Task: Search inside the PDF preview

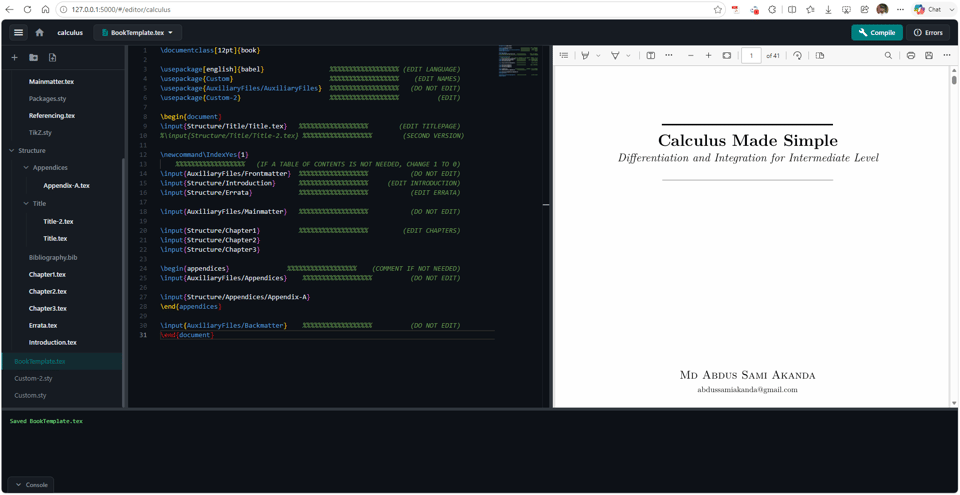Action: click(x=888, y=55)
